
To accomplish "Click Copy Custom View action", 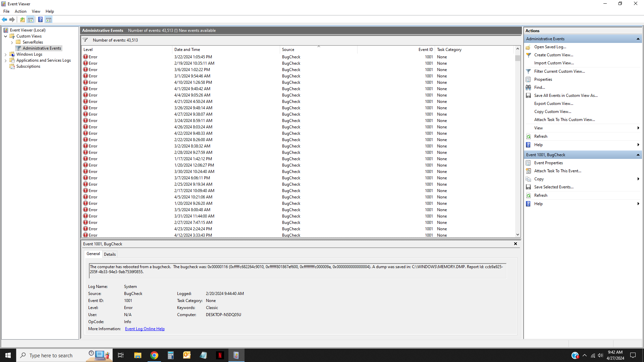I will coord(552,112).
